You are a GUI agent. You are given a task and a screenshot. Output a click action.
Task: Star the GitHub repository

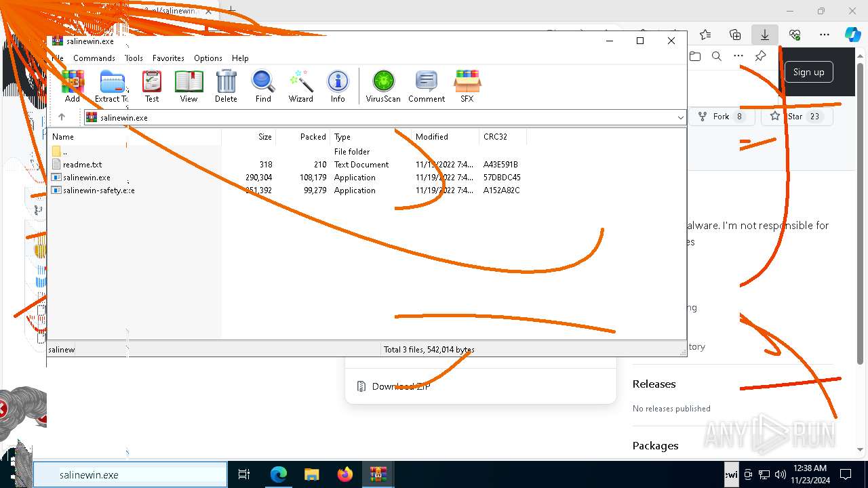(796, 117)
